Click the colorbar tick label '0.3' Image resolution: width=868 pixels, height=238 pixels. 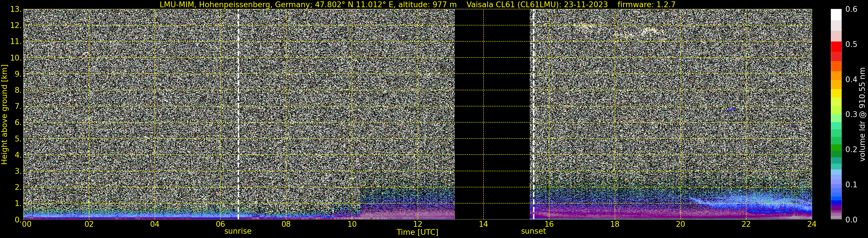pyautogui.click(x=851, y=115)
